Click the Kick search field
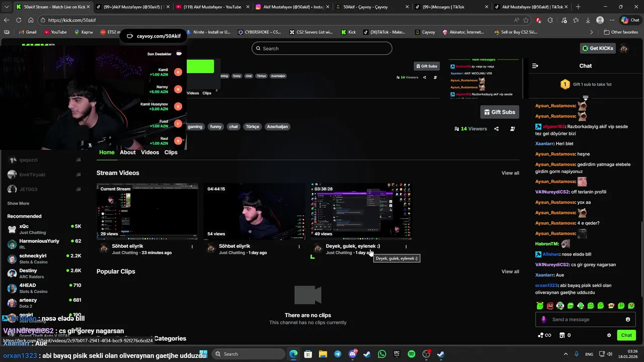The height and width of the screenshot is (362, 644). tap(322, 48)
